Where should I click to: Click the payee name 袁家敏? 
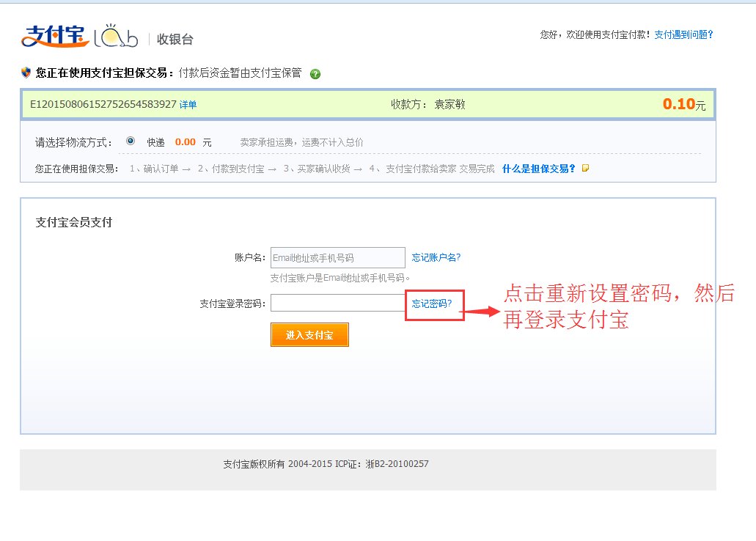[449, 105]
